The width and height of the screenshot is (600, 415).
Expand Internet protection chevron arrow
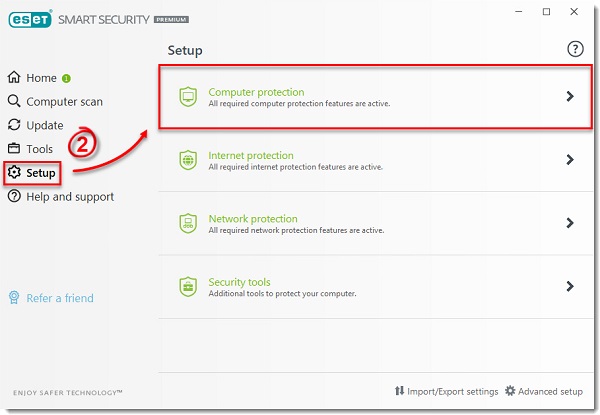(x=569, y=160)
